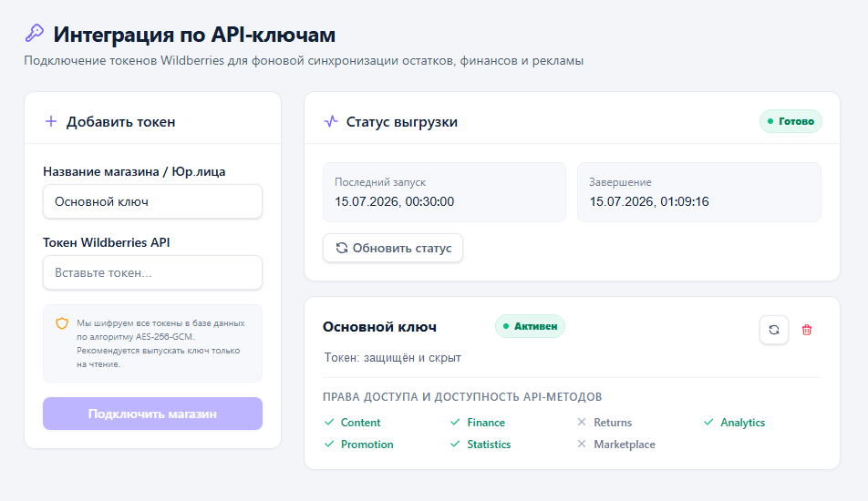Image resolution: width=868 pixels, height=501 pixels.
Task: Focus the Название магазина field with Основной ключ
Action: point(153,201)
